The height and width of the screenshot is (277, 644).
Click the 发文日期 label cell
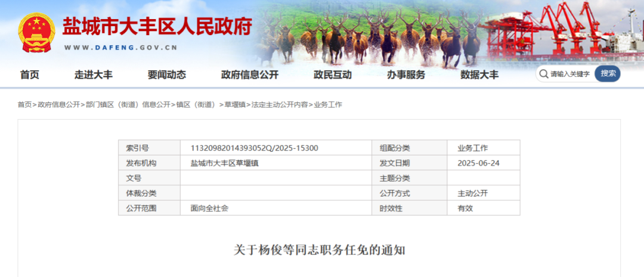(x=410, y=163)
